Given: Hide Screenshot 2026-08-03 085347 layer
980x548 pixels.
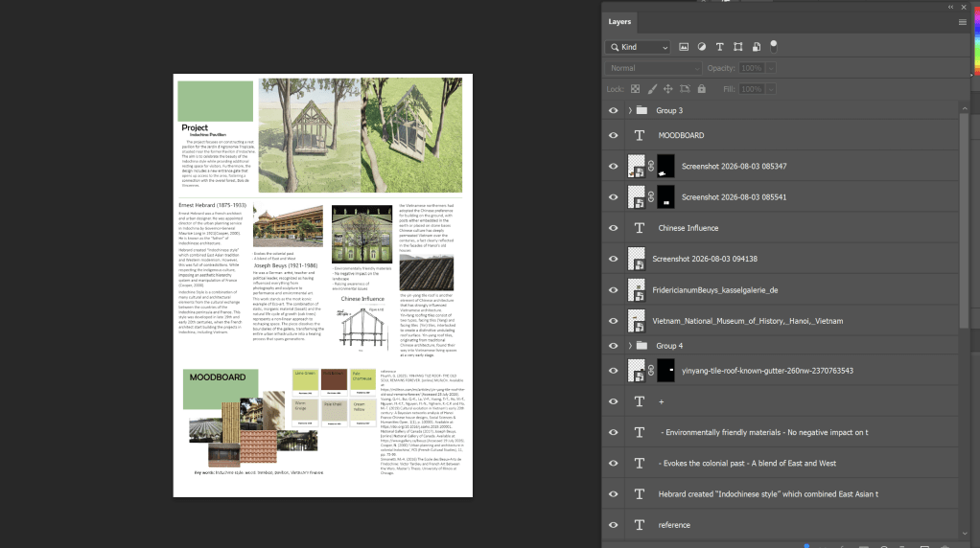Looking at the screenshot, I should click(613, 166).
